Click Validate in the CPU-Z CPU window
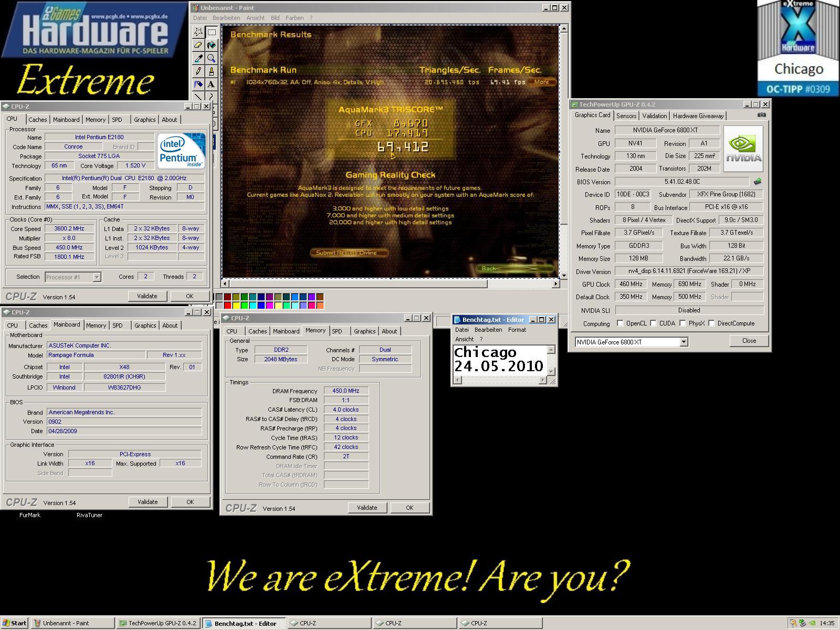The height and width of the screenshot is (630, 840). (x=147, y=296)
